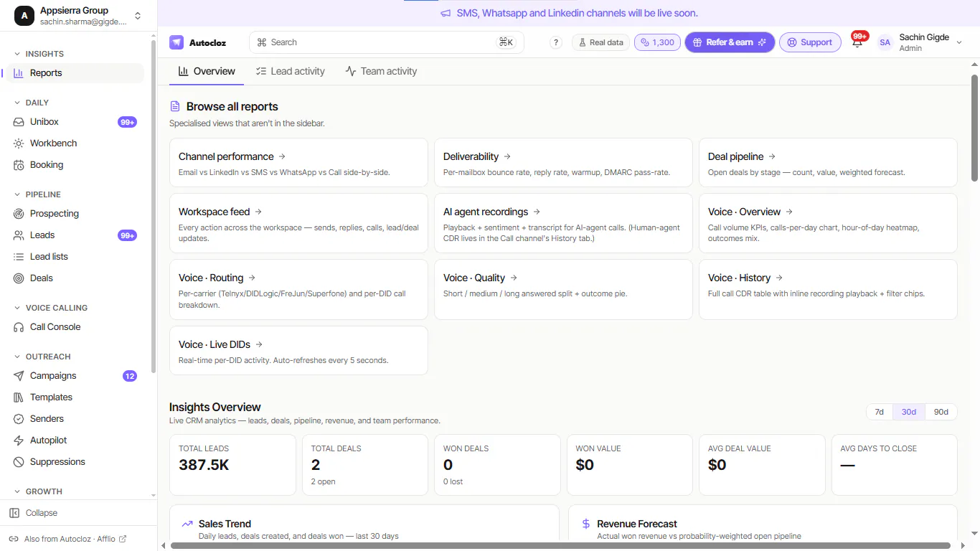The height and width of the screenshot is (551, 980).
Task: Click the Sales Trend chart icon
Action: (x=187, y=524)
